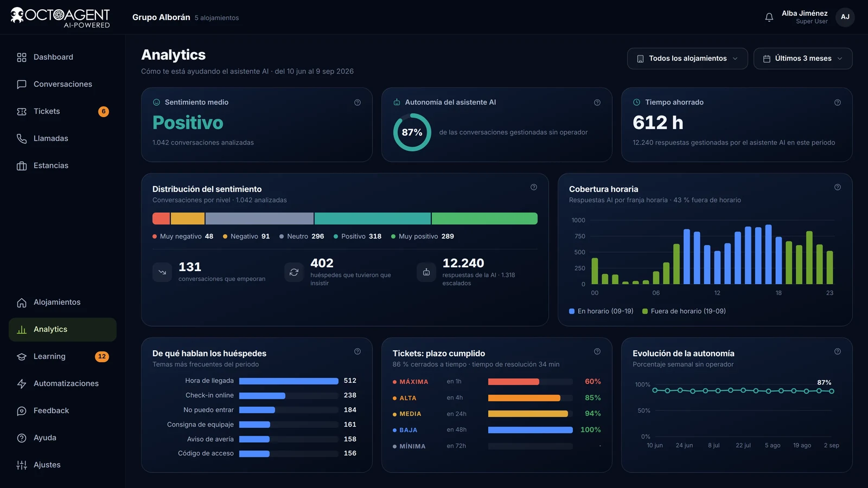Click the Tickets icon in sidebar
Screen dimensions: 868x488
pos(22,112)
